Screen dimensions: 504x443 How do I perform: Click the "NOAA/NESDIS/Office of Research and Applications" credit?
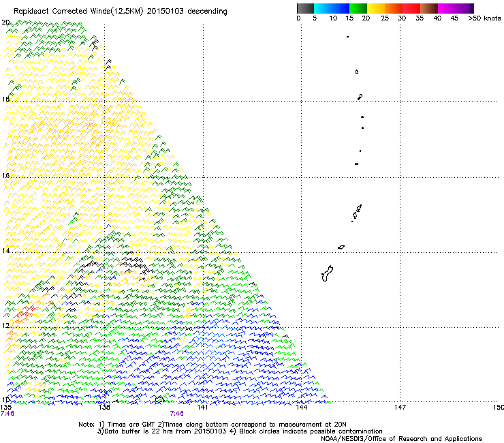tap(401, 439)
